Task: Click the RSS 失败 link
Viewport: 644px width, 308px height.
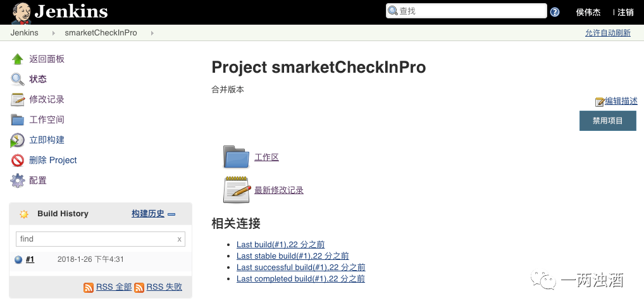Action: [164, 287]
